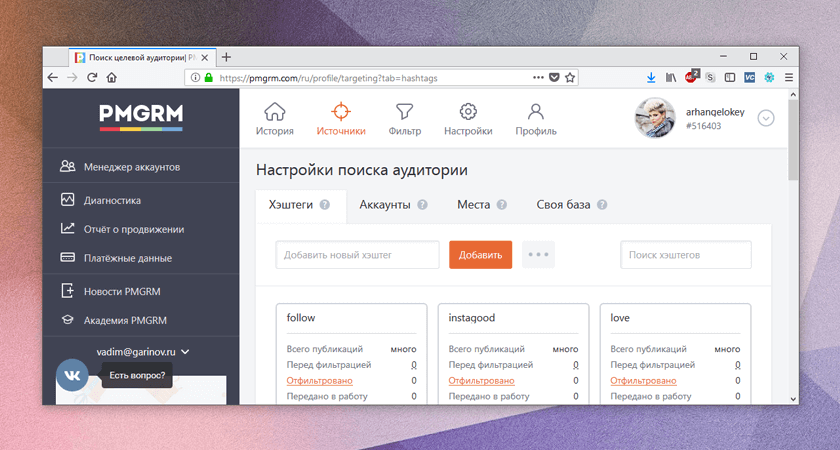Click the orange Добавить button

click(x=481, y=255)
